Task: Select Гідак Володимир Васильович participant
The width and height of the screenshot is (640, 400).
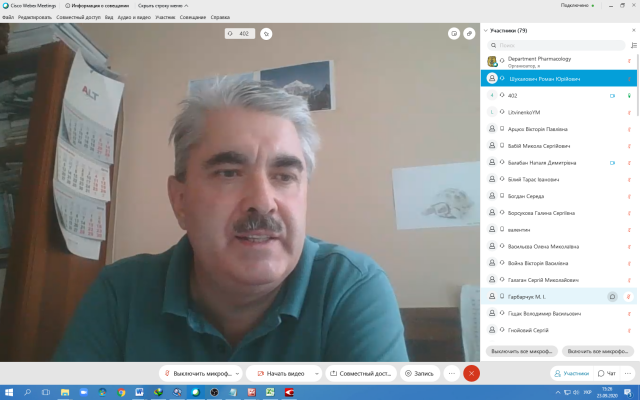Action: click(558, 313)
